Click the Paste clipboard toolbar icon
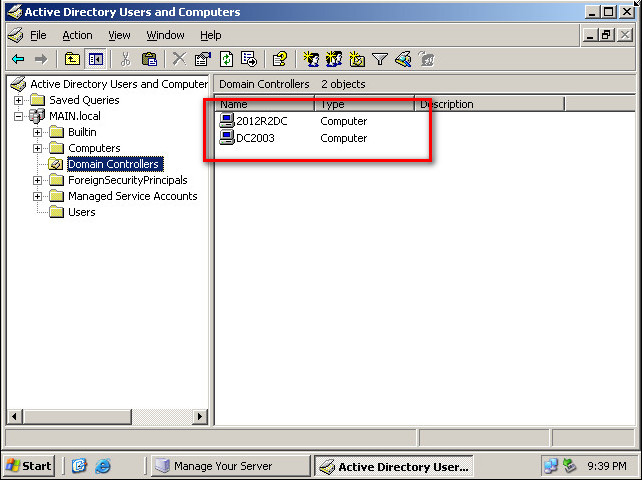 (149, 60)
